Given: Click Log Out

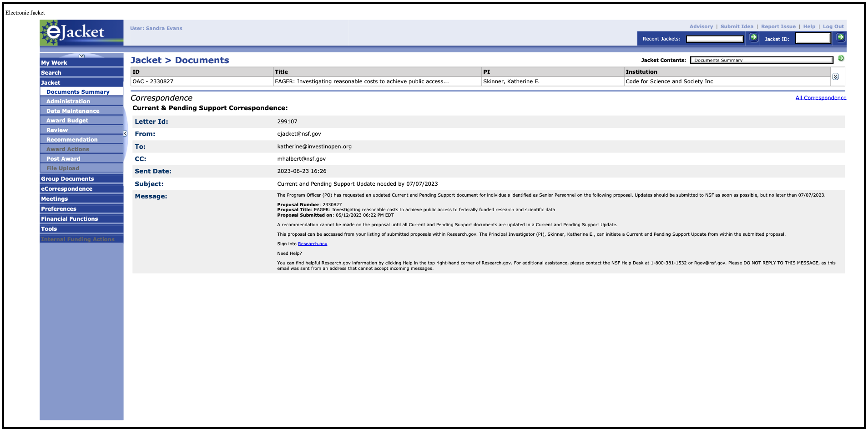Looking at the screenshot, I should [833, 27].
